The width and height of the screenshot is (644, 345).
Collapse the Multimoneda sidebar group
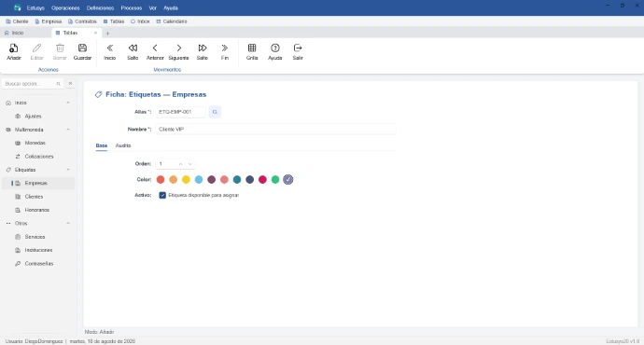tap(68, 130)
